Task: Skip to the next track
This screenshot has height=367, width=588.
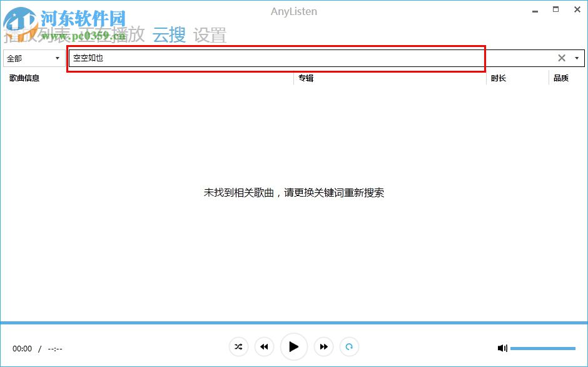Action: tap(324, 346)
